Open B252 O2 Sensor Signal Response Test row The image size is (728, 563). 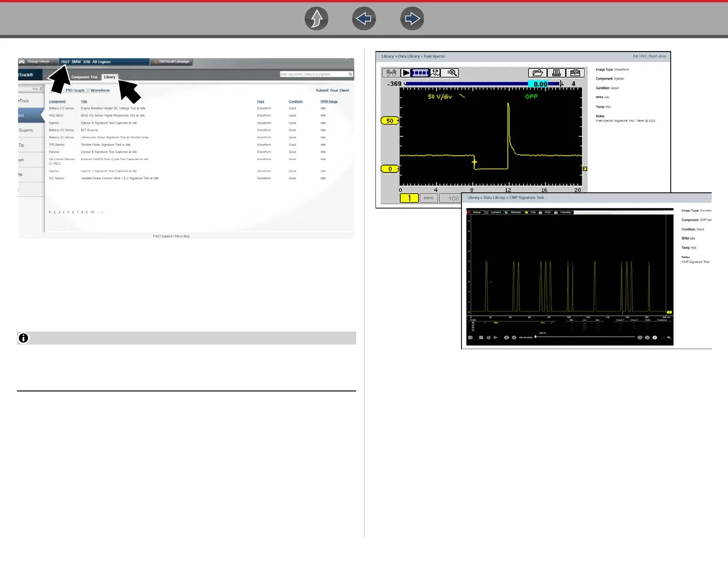pos(113,115)
